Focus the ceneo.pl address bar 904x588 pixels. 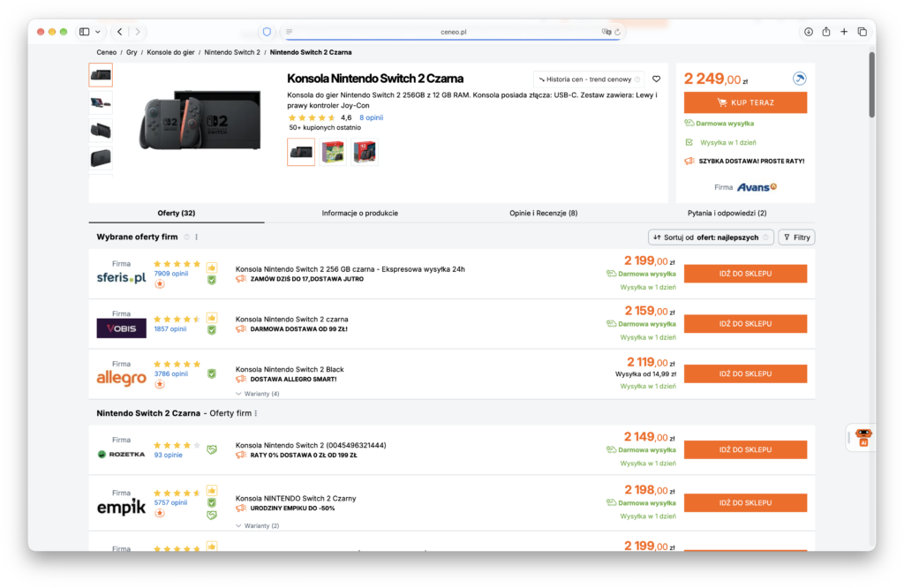pyautogui.click(x=453, y=32)
